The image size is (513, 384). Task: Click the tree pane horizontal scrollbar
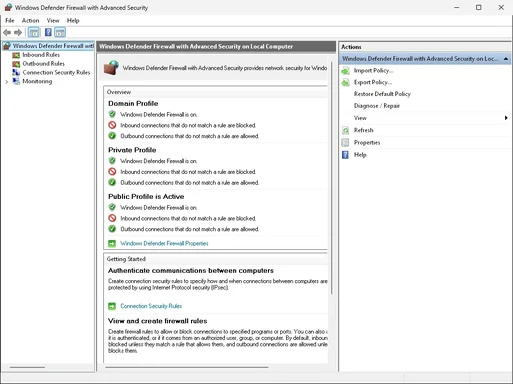[x=27, y=367]
